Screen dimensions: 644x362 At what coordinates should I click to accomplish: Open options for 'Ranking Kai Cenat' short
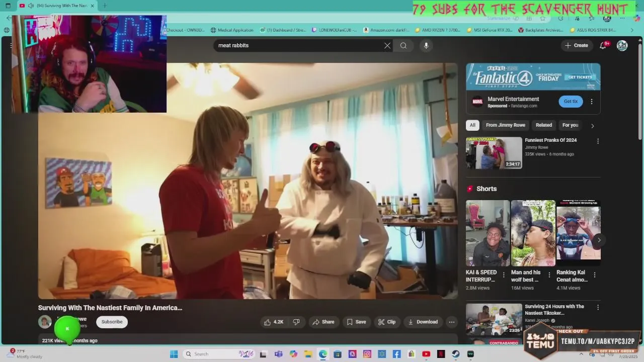tap(594, 275)
